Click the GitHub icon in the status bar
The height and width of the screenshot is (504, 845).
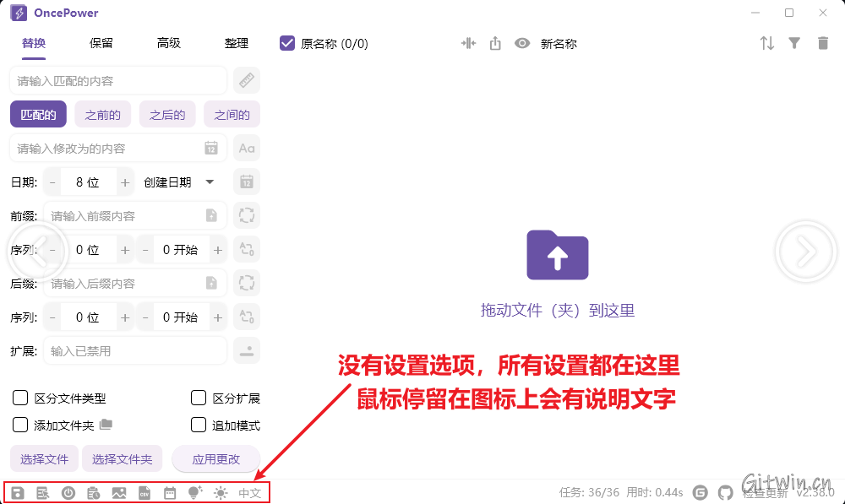pos(725,492)
